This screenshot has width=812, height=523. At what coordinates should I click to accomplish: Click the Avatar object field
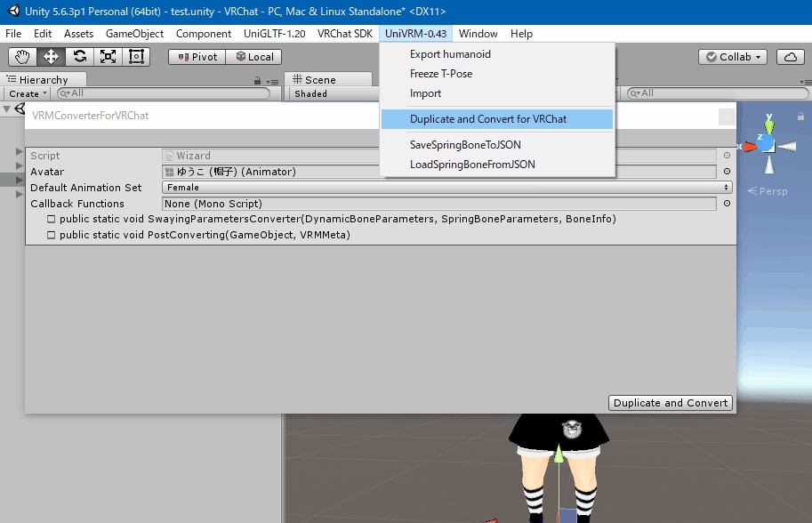pyautogui.click(x=439, y=172)
